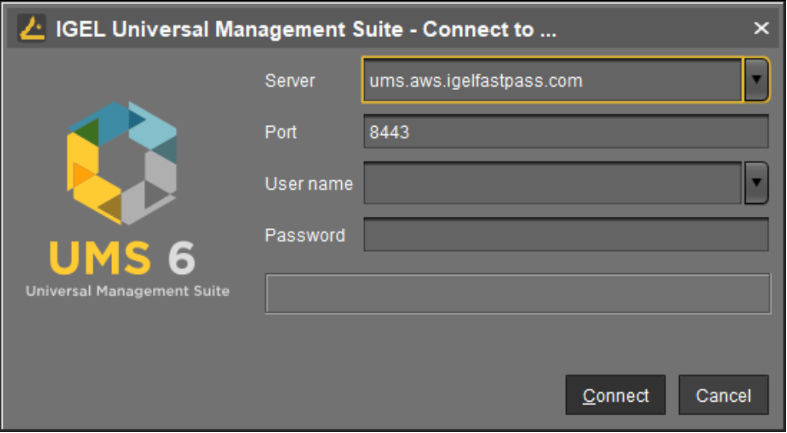Screen dimensions: 787x433
Task: Click the Server field label
Action: (x=290, y=81)
